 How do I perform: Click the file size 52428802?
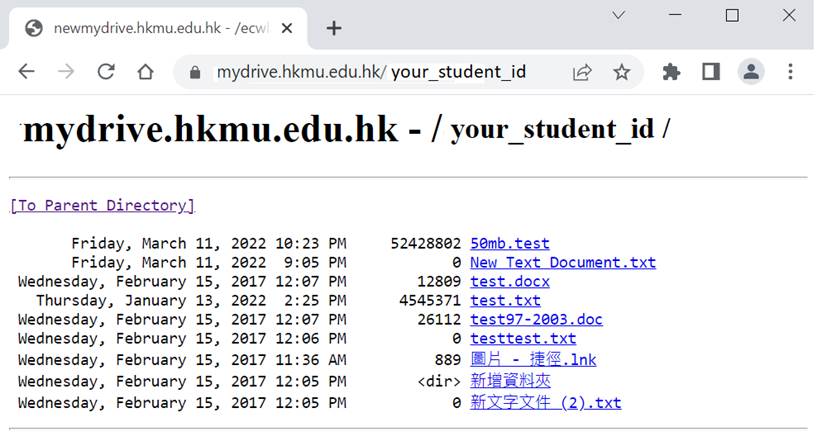tap(426, 243)
